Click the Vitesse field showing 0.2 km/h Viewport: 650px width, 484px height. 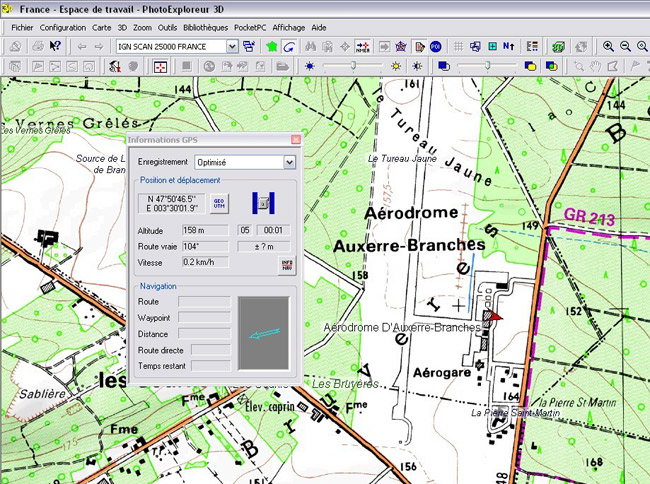coord(205,262)
